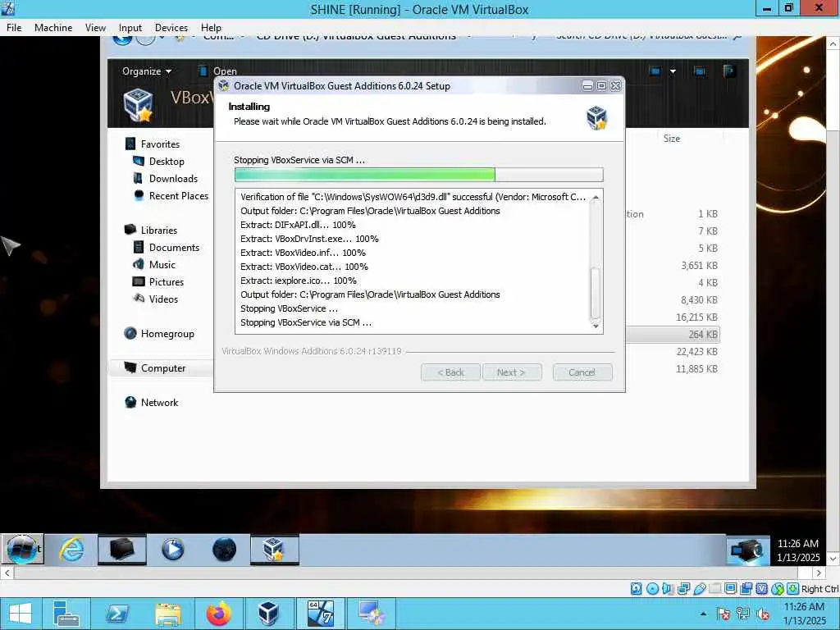Open the Input menu

pos(130,27)
